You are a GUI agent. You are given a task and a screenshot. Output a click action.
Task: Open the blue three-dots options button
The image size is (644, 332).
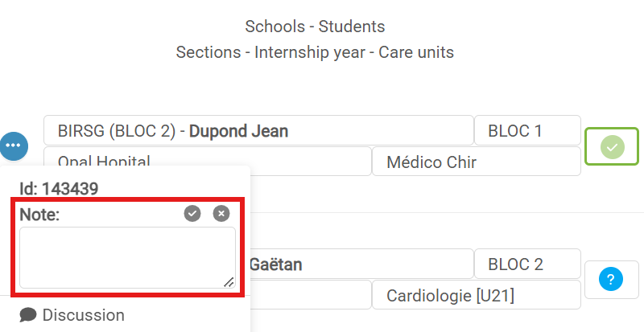click(x=13, y=146)
